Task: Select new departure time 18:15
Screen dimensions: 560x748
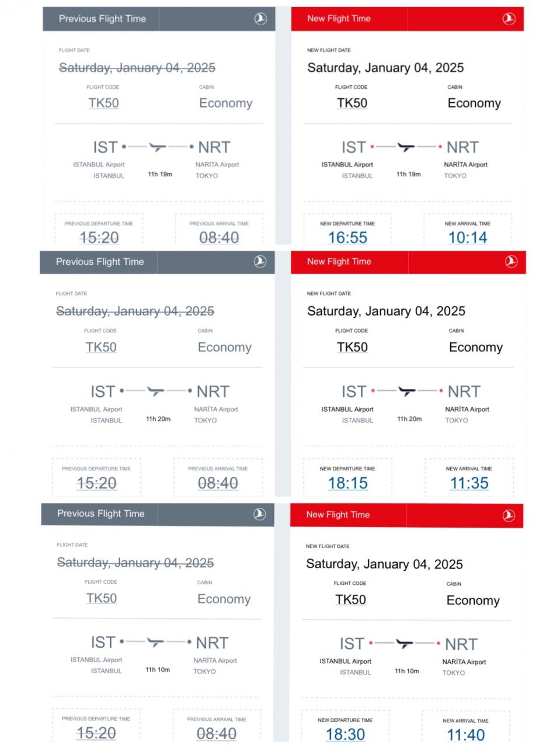Action: pos(348,483)
